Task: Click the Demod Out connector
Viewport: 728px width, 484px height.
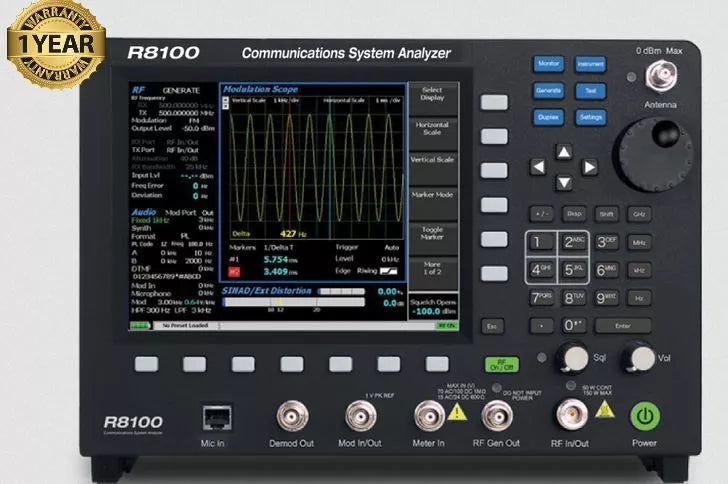Action: [x=292, y=416]
